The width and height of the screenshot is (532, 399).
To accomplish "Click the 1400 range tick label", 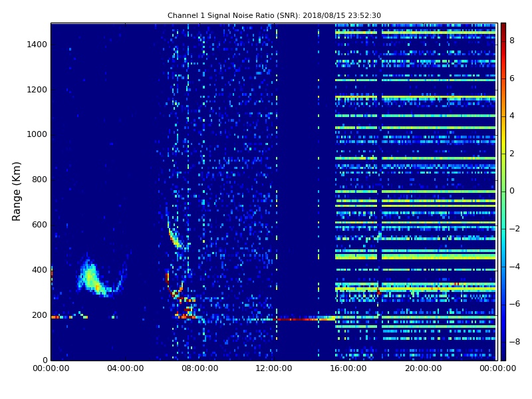I will click(x=37, y=45).
